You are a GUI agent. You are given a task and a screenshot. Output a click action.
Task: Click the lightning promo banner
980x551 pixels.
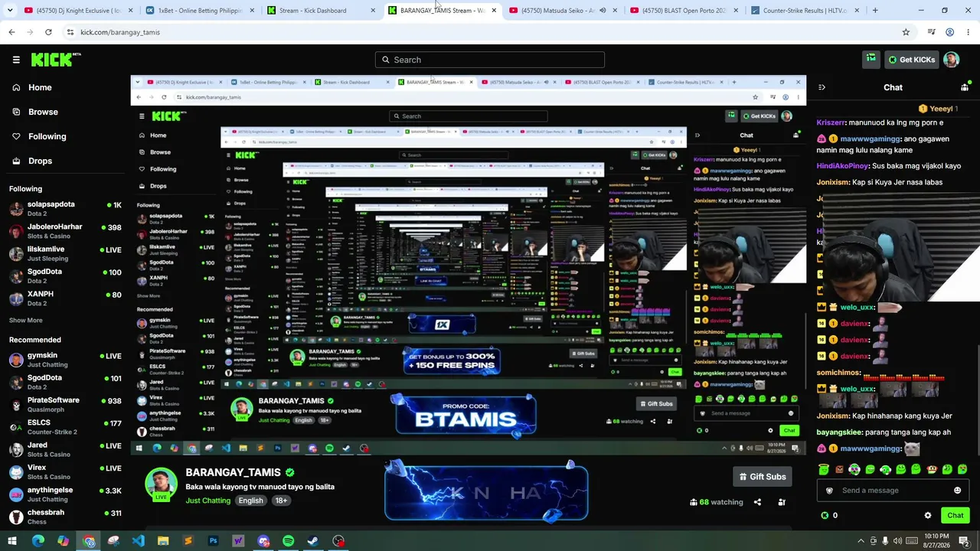point(486,492)
